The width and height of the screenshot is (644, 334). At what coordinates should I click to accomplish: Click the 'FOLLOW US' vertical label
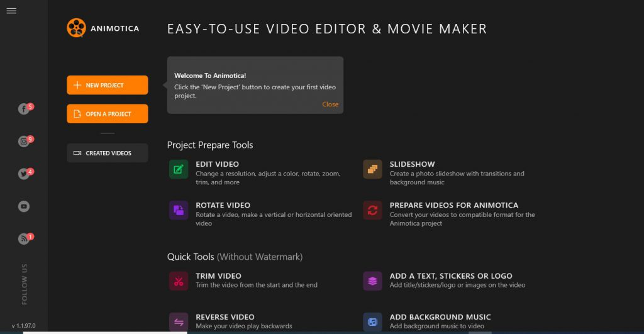pyautogui.click(x=25, y=284)
